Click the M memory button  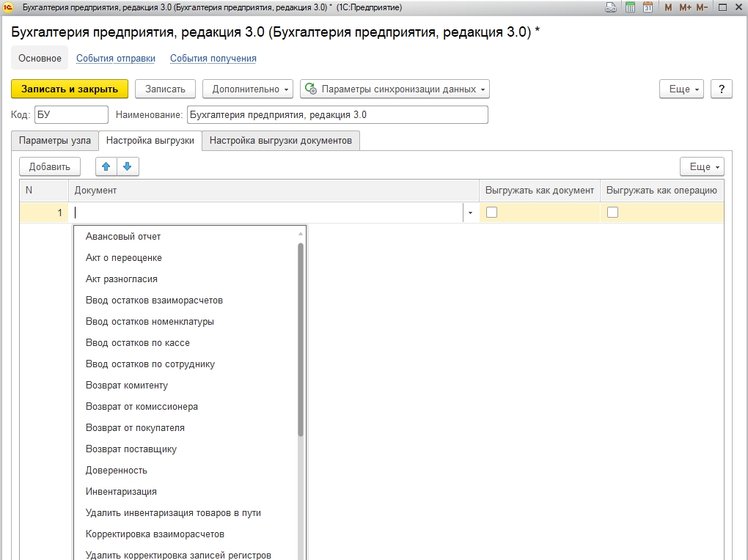[668, 7]
